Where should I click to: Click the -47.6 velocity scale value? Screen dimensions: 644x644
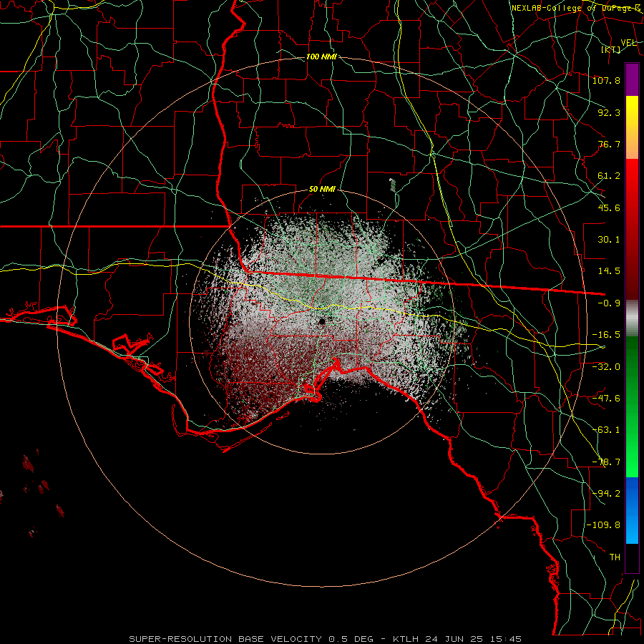(x=606, y=399)
